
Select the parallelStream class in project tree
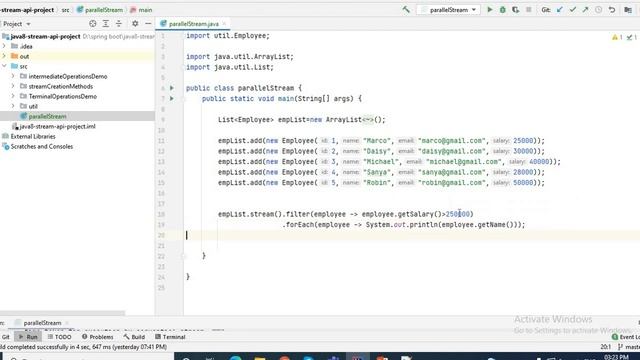[x=47, y=116]
